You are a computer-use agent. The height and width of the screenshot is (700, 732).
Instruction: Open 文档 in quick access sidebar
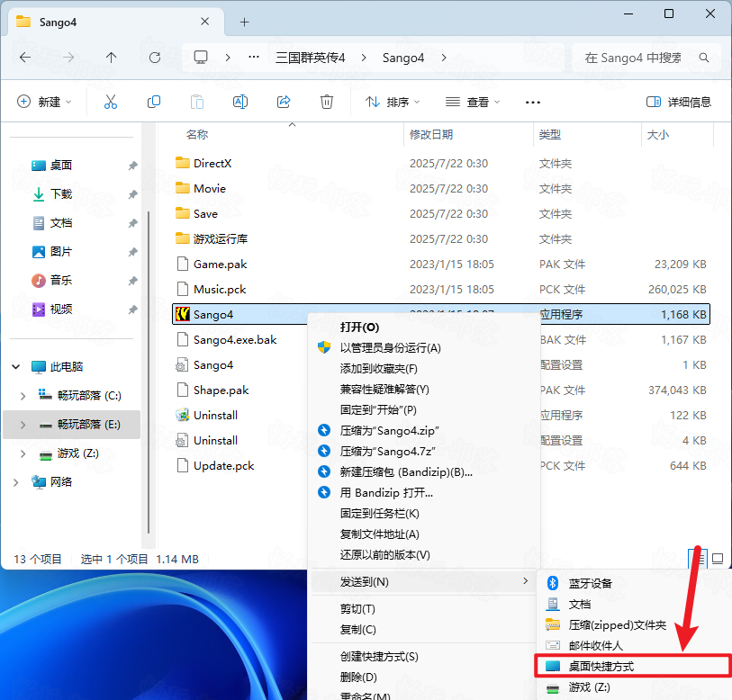[60, 223]
